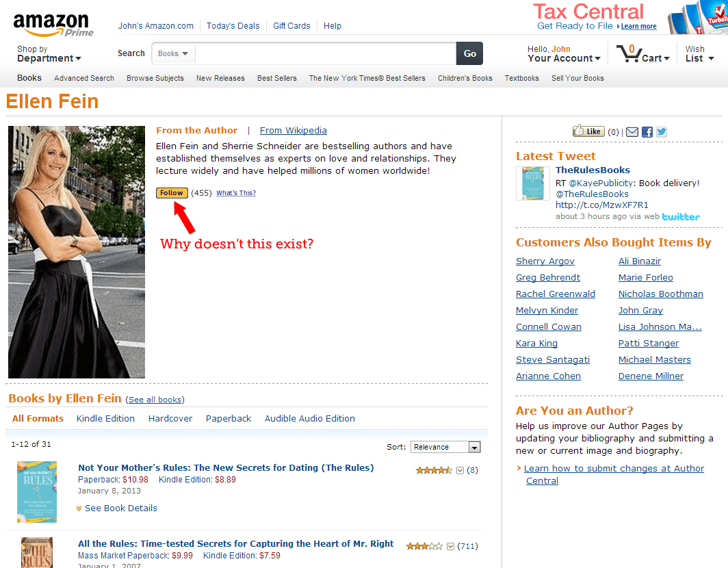Viewport: 728px width, 568px height.
Task: Open the Sort Relevance dropdown
Action: [445, 446]
